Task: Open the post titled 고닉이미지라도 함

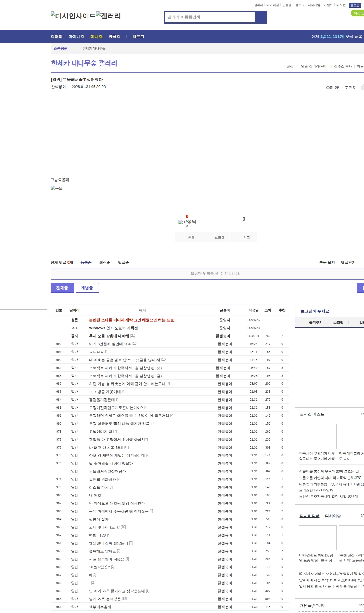Action: click(104, 527)
